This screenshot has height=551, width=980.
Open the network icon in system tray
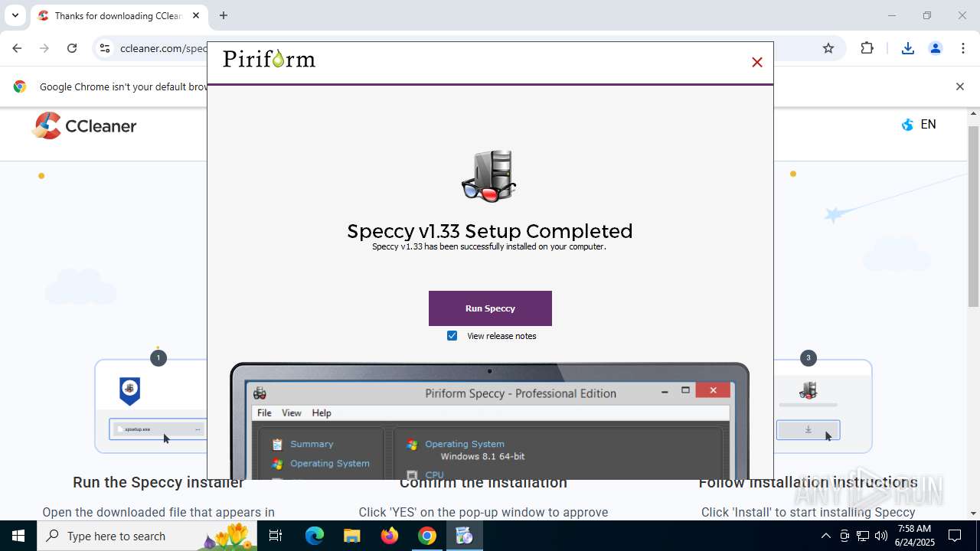863,536
